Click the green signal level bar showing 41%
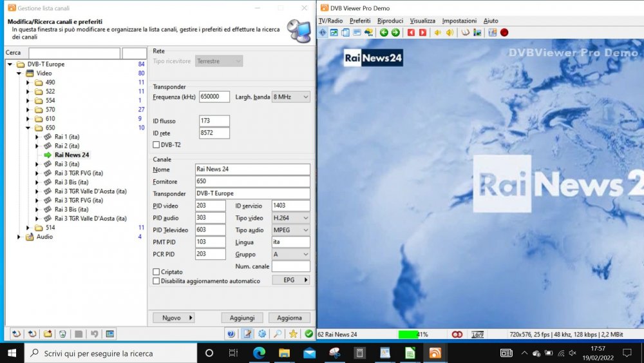The height and width of the screenshot is (363, 644). [408, 335]
